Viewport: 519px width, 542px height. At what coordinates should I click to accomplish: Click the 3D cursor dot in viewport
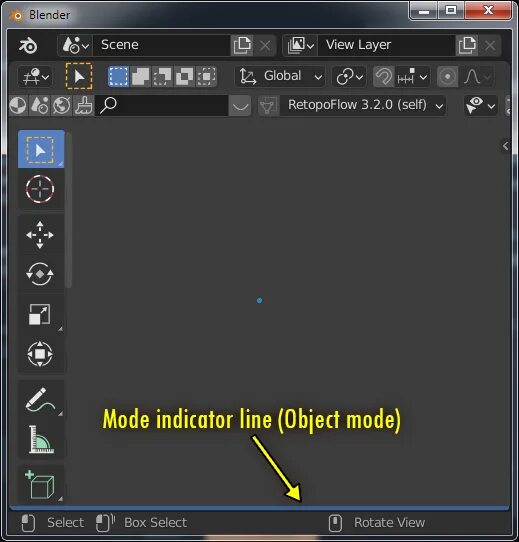click(259, 300)
